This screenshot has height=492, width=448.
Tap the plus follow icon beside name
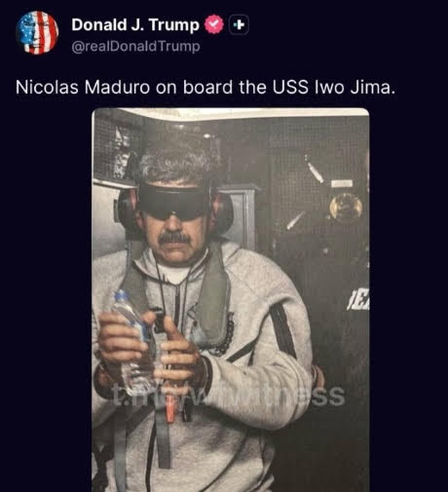240,24
